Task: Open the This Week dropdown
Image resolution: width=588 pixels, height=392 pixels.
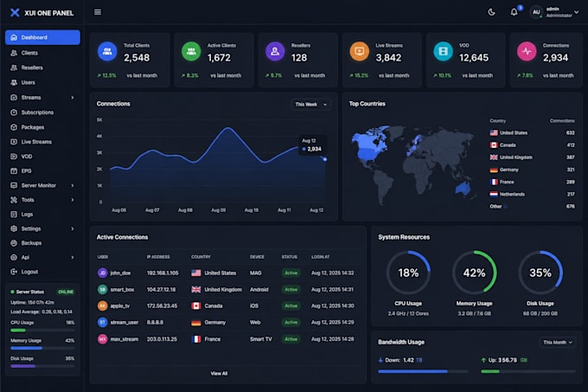Action: (x=311, y=105)
